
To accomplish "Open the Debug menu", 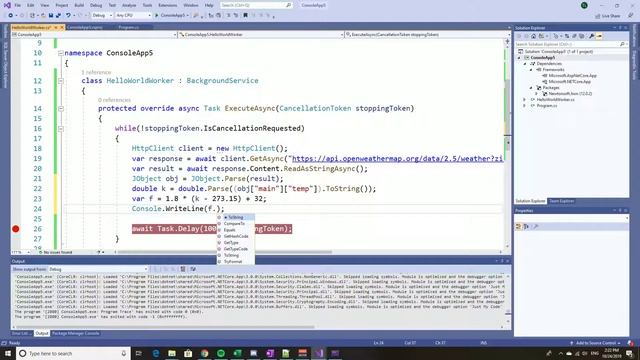I will coord(96,5).
